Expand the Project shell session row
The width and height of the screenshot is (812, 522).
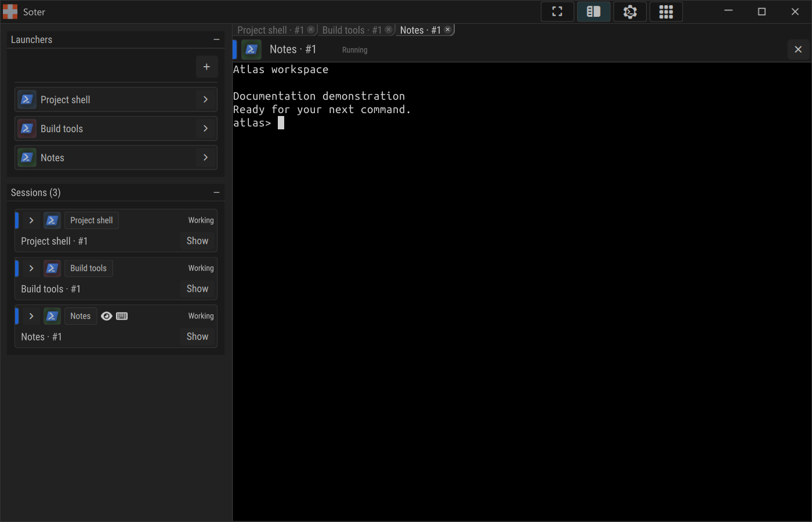click(31, 220)
